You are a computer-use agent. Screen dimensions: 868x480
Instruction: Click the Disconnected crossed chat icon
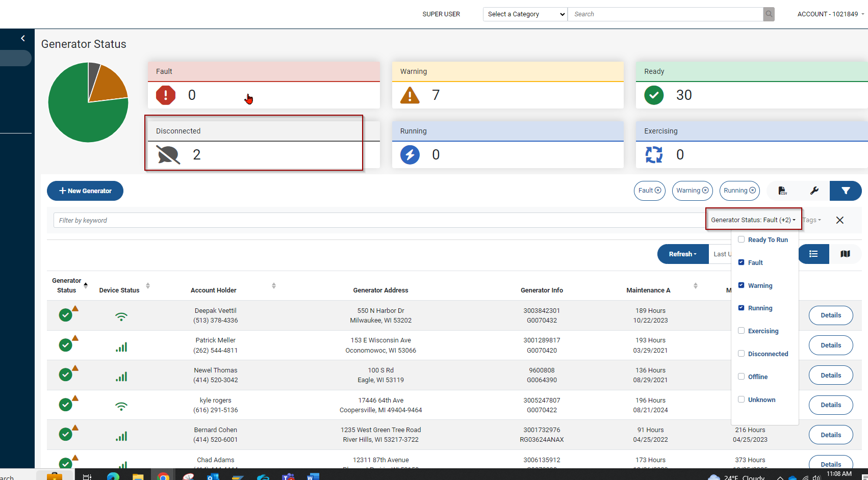pos(168,155)
